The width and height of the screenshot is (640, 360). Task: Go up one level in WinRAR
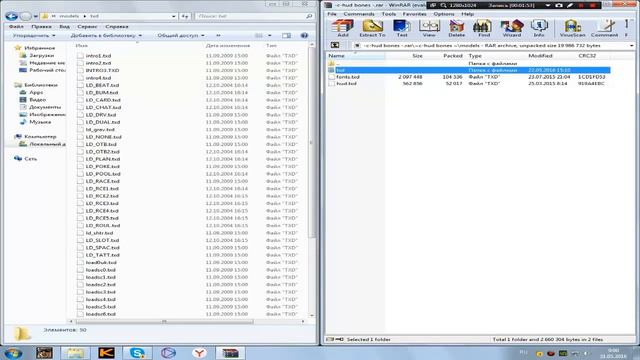pos(335,45)
